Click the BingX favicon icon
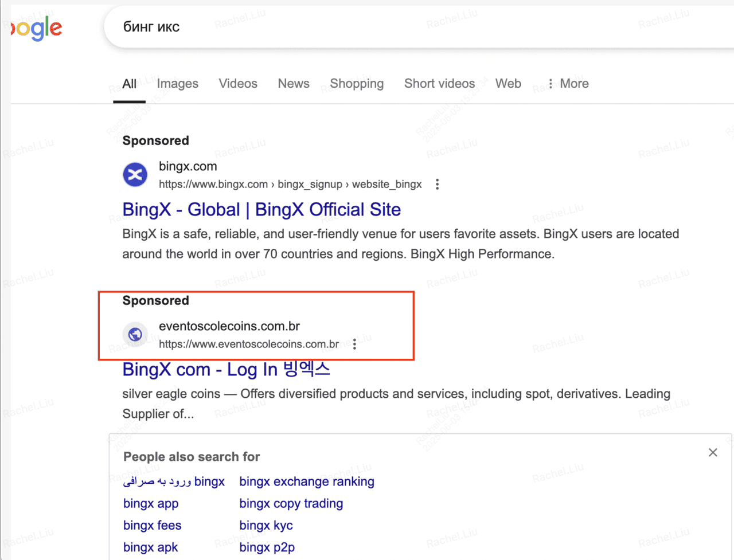Screen dimensions: 734x560 point(135,175)
